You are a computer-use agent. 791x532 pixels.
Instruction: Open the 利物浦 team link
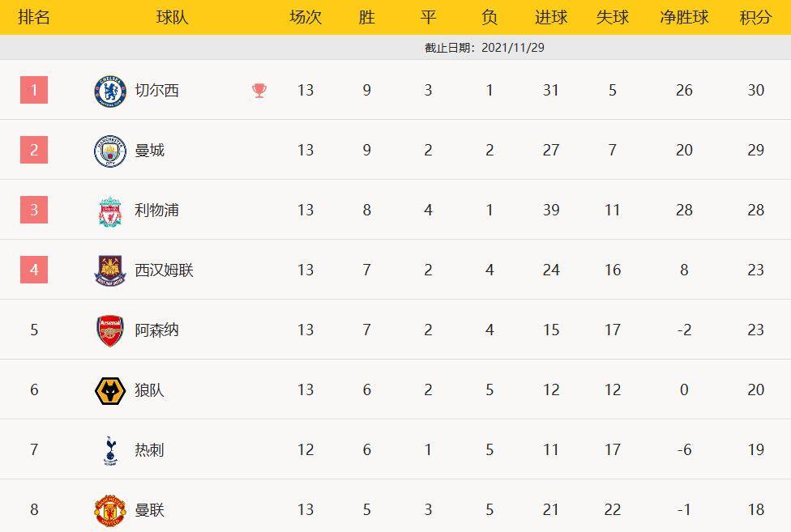tap(157, 211)
